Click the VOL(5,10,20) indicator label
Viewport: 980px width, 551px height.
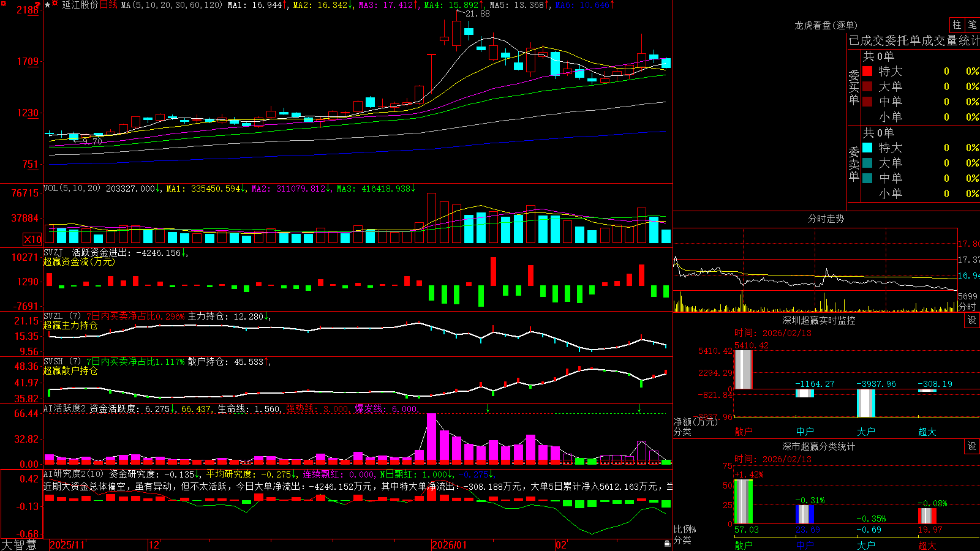[72, 189]
